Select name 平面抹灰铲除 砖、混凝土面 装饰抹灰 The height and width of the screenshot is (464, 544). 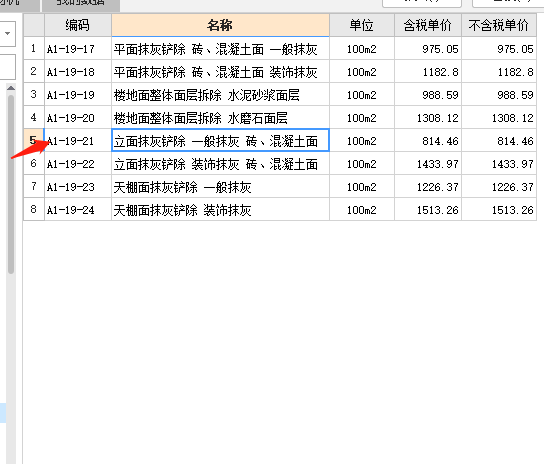[220, 71]
